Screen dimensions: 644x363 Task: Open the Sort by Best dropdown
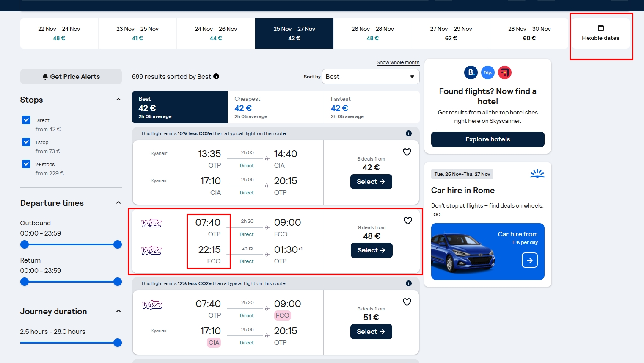(x=371, y=77)
